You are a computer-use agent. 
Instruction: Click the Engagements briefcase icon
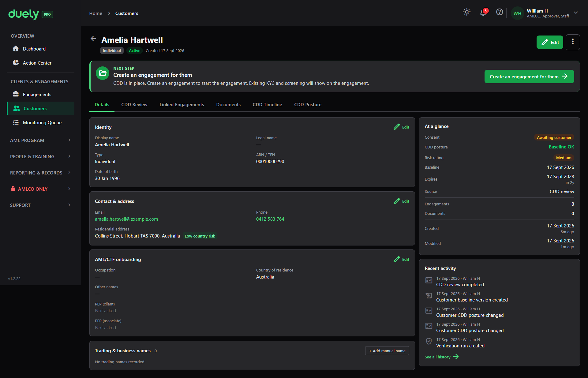coord(16,94)
